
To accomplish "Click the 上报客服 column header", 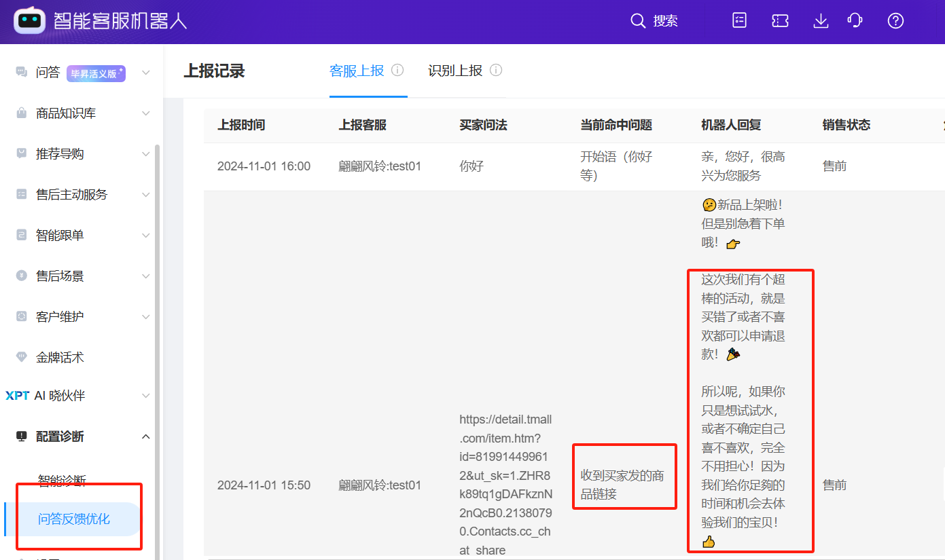I will tap(363, 125).
